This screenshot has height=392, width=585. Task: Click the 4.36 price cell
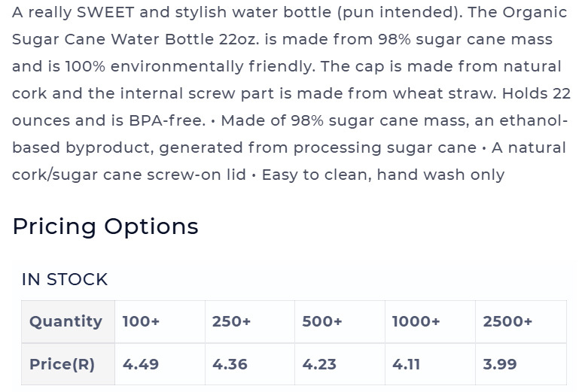point(250,364)
